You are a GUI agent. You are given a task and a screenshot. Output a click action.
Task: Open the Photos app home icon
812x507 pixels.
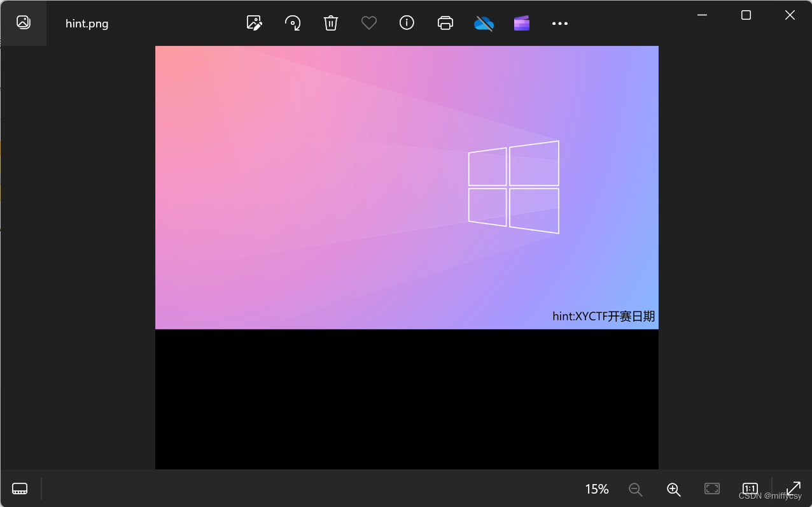[24, 23]
